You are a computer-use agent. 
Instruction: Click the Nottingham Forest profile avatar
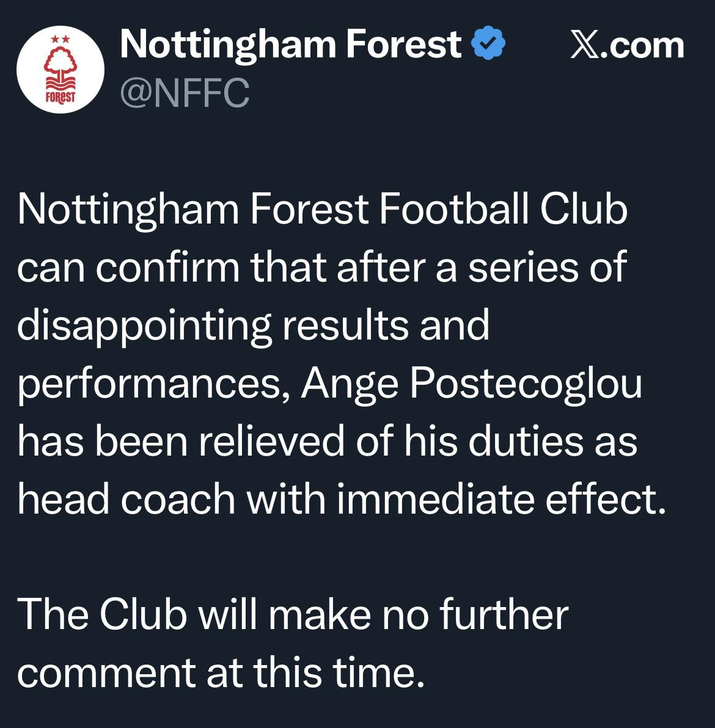point(59,69)
